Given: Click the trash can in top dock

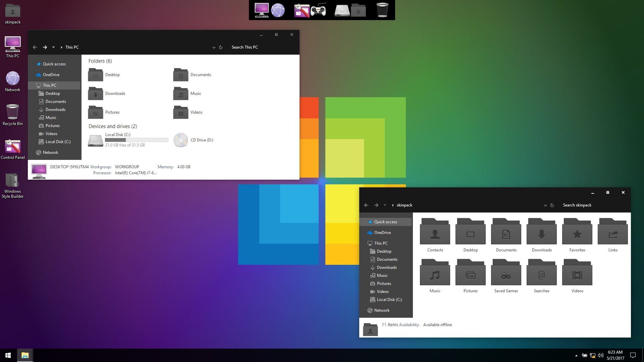Looking at the screenshot, I should click(382, 10).
